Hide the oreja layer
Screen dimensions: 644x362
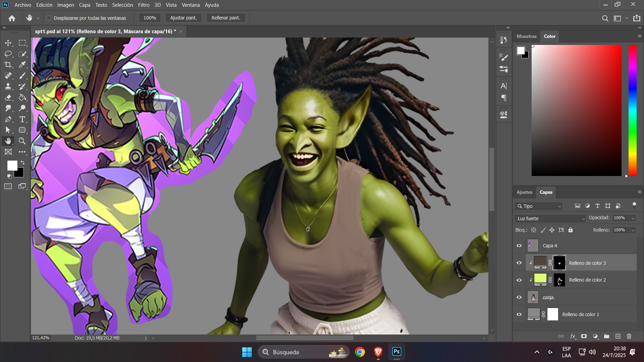(x=519, y=297)
